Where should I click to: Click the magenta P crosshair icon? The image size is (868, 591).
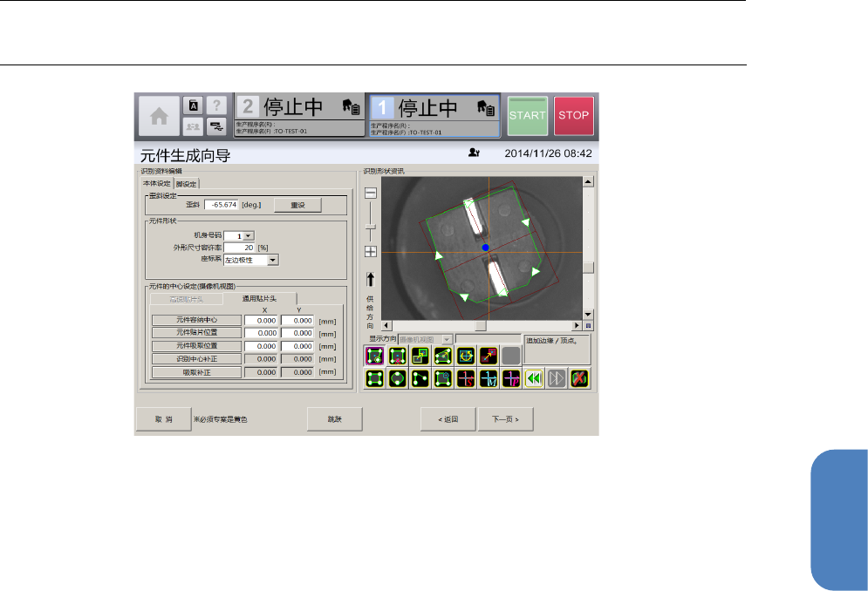[x=511, y=378]
